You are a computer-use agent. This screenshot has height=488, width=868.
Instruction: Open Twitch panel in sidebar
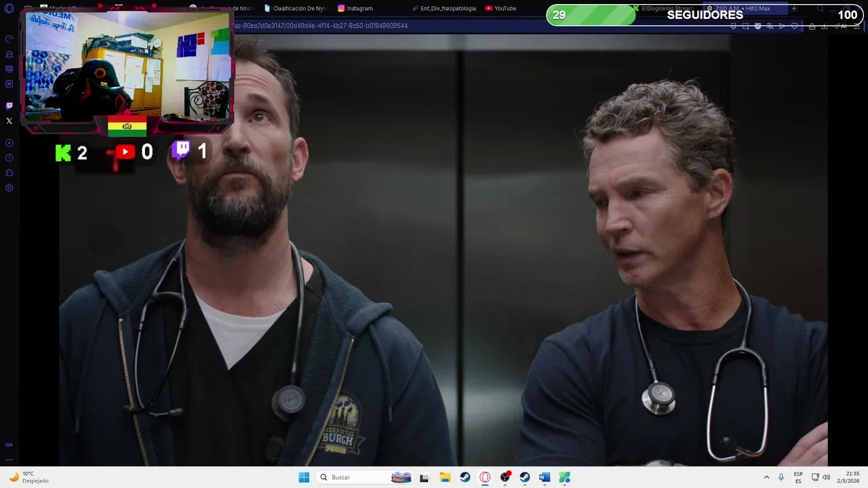coord(9,106)
